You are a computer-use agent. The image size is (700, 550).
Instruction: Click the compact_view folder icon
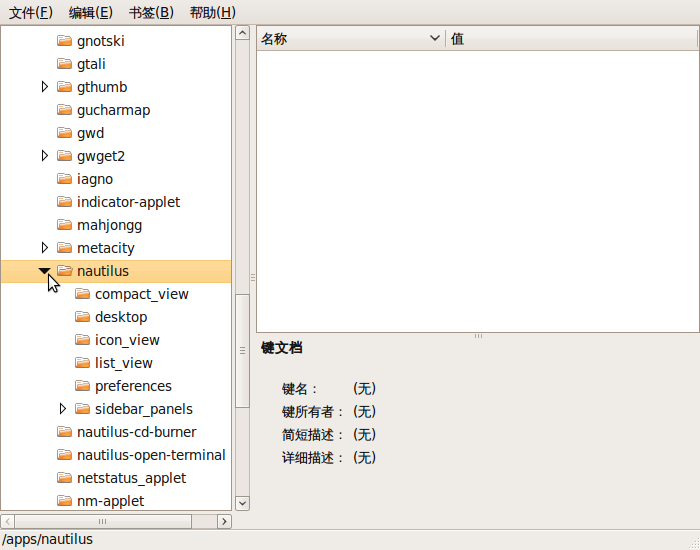(x=82, y=294)
